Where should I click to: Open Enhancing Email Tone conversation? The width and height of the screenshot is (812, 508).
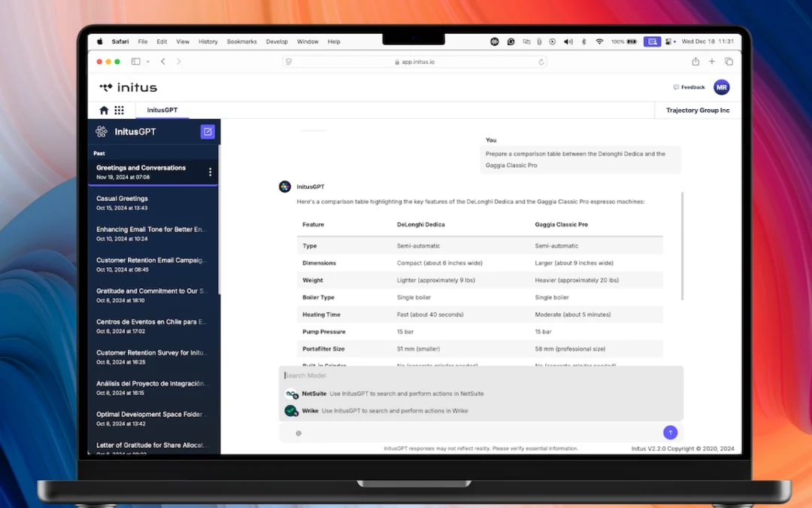click(x=153, y=233)
